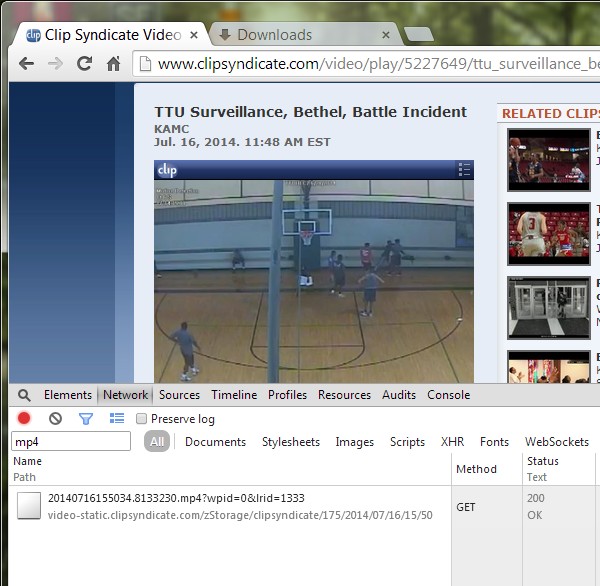Close the Clip Syndicate Video tab
600x586 pixels.
coord(194,35)
